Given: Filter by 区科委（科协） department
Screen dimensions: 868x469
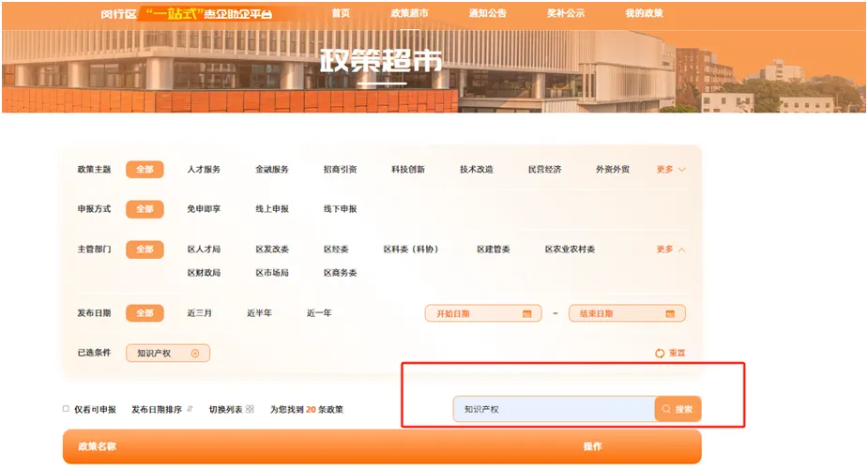Looking at the screenshot, I should [x=411, y=250].
